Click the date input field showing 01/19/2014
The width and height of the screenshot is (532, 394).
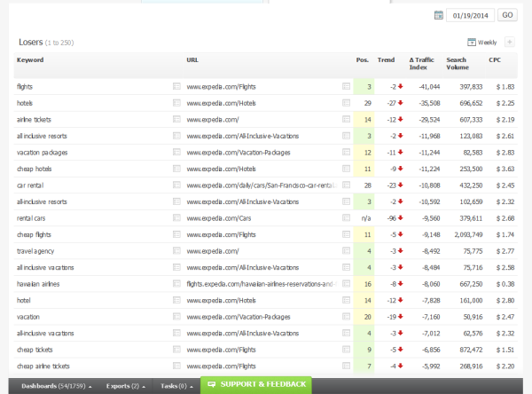point(471,15)
